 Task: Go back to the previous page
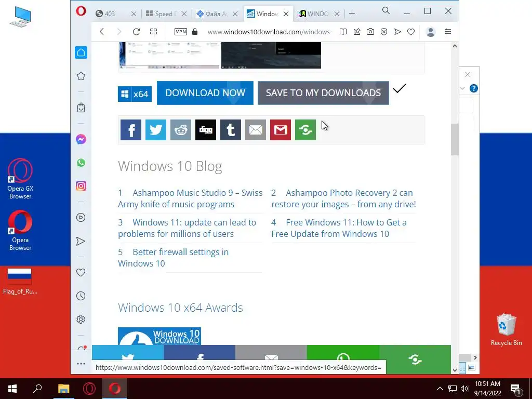point(102,32)
